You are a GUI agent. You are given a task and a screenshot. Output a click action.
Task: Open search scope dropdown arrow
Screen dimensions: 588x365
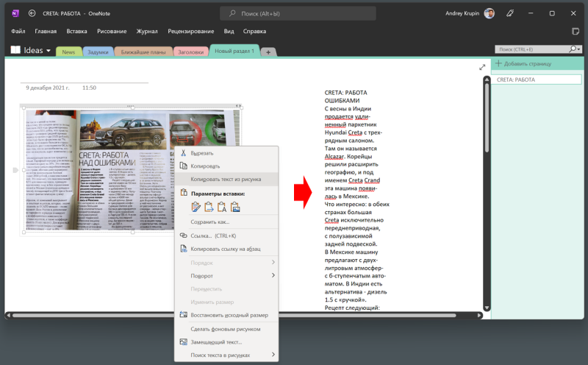point(578,49)
